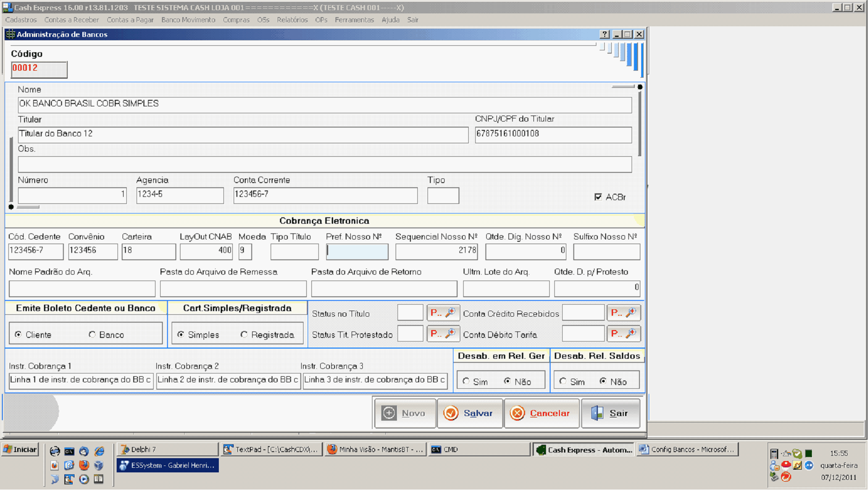The width and height of the screenshot is (868, 490).
Task: Click the help question mark icon
Action: (604, 34)
